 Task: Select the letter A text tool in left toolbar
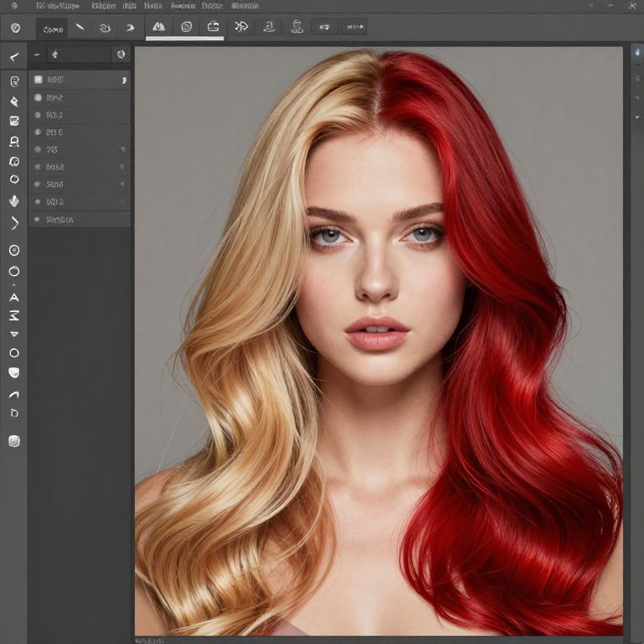(x=14, y=297)
